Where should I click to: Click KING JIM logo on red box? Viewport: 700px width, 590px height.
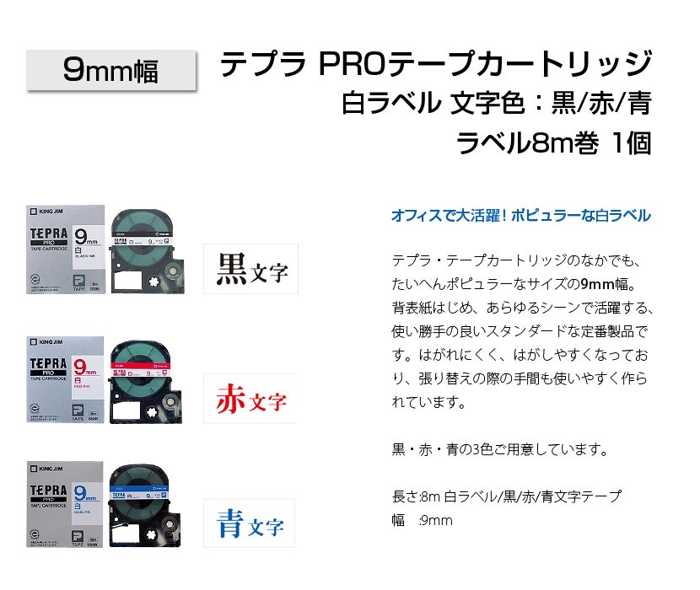[x=46, y=342]
